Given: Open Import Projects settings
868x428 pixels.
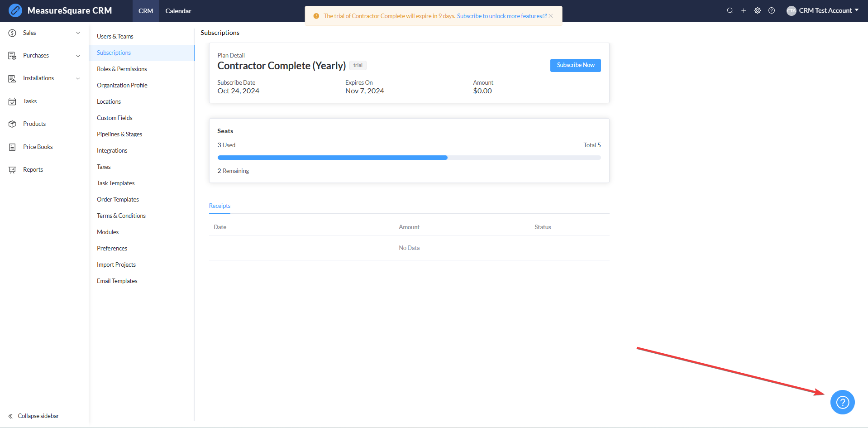Looking at the screenshot, I should (142, 265).
